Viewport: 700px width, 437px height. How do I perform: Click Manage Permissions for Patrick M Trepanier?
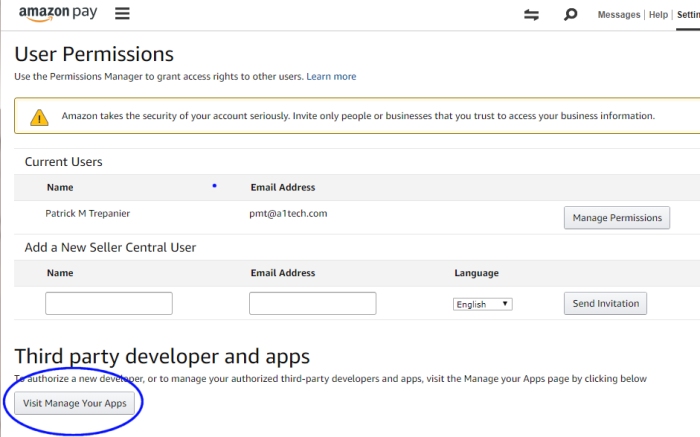(617, 217)
